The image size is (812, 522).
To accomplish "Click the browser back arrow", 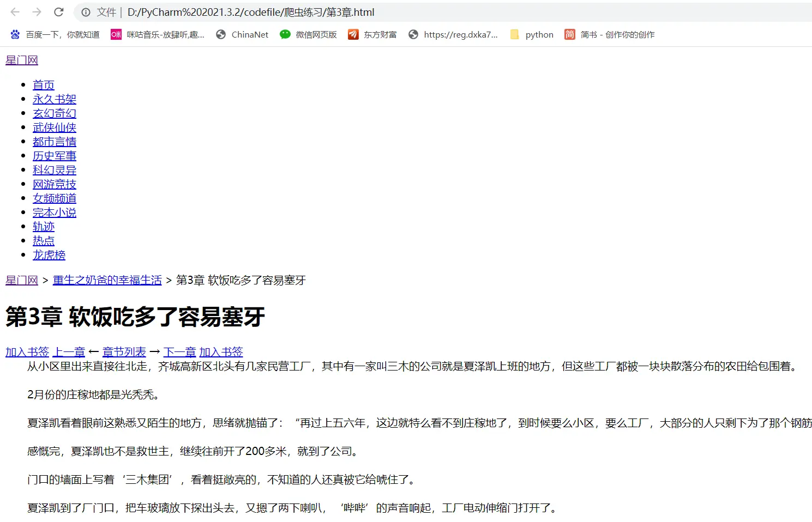I will pyautogui.click(x=15, y=12).
